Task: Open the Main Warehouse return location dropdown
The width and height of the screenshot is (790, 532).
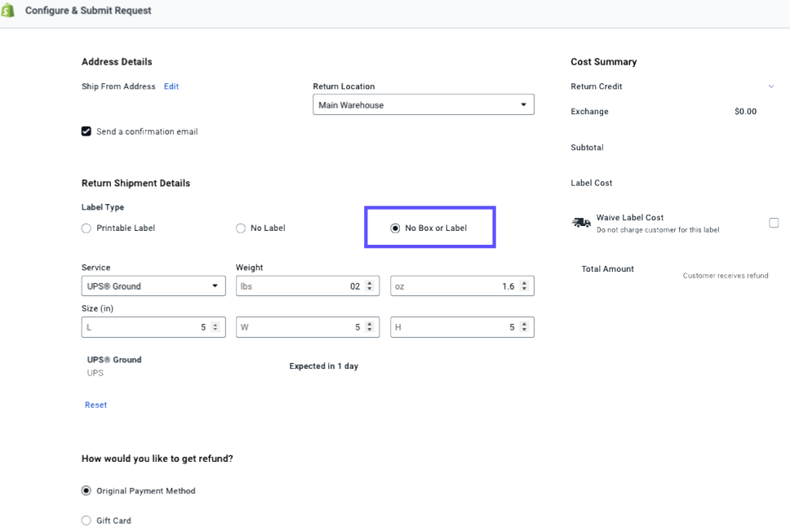Action: tap(523, 104)
